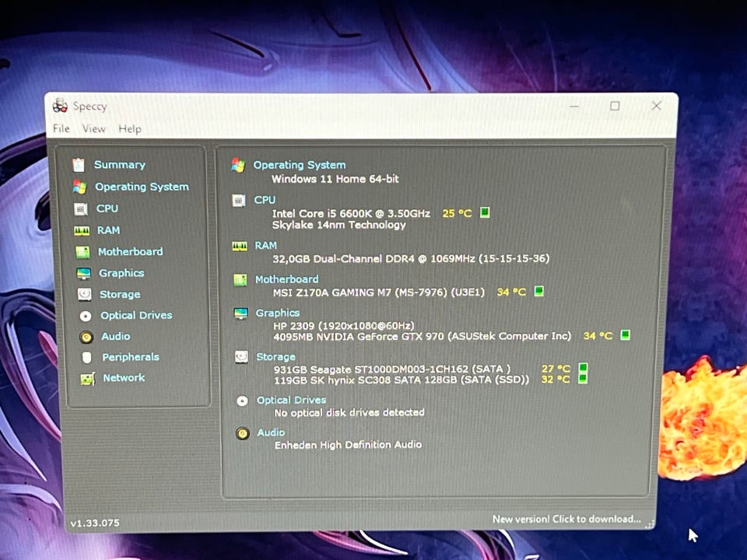Click the CPU heading link in summary pane
This screenshot has height=560, width=747.
point(265,200)
